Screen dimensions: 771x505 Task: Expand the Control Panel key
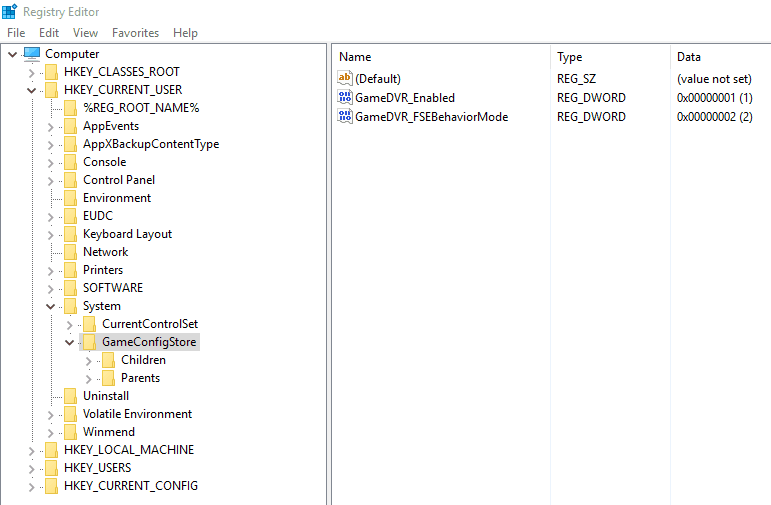tap(51, 181)
